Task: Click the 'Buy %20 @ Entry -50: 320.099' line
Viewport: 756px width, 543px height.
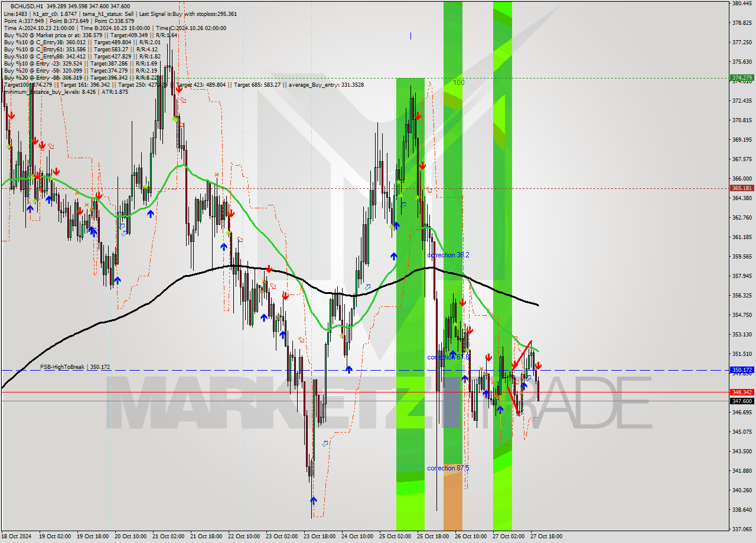Action: pos(80,70)
